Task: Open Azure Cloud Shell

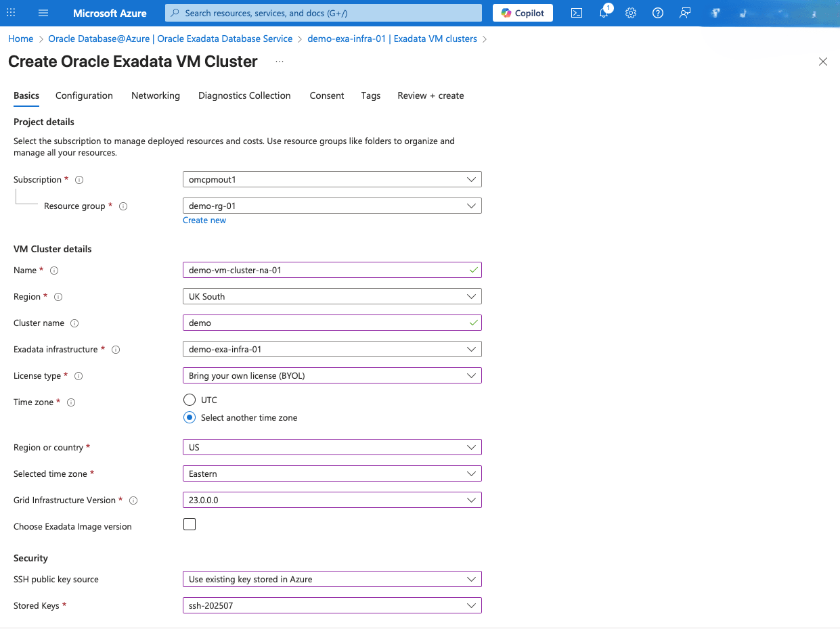Action: coord(576,13)
